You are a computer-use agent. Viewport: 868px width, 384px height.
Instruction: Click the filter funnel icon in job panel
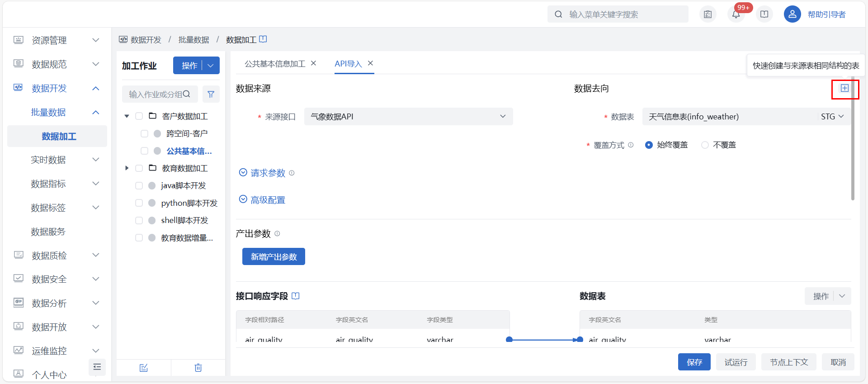click(x=211, y=94)
